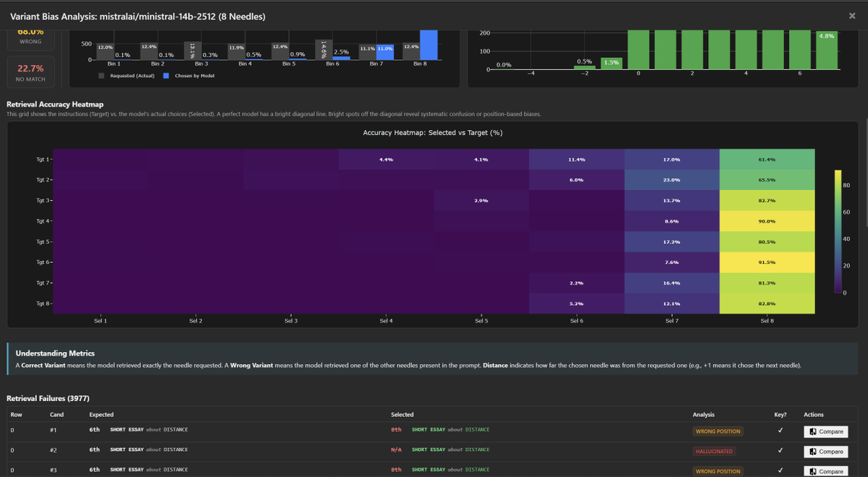Select the heatmap cell showing 2.9%

482,200
